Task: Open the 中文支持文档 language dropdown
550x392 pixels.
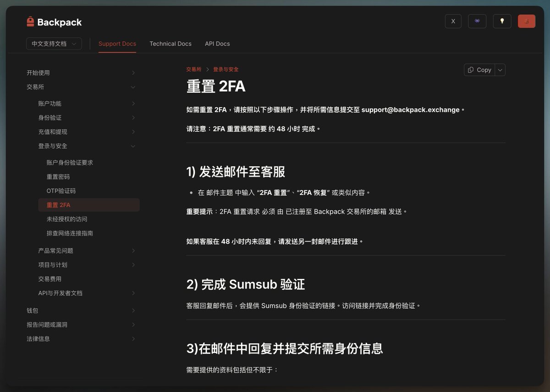Action: (54, 44)
